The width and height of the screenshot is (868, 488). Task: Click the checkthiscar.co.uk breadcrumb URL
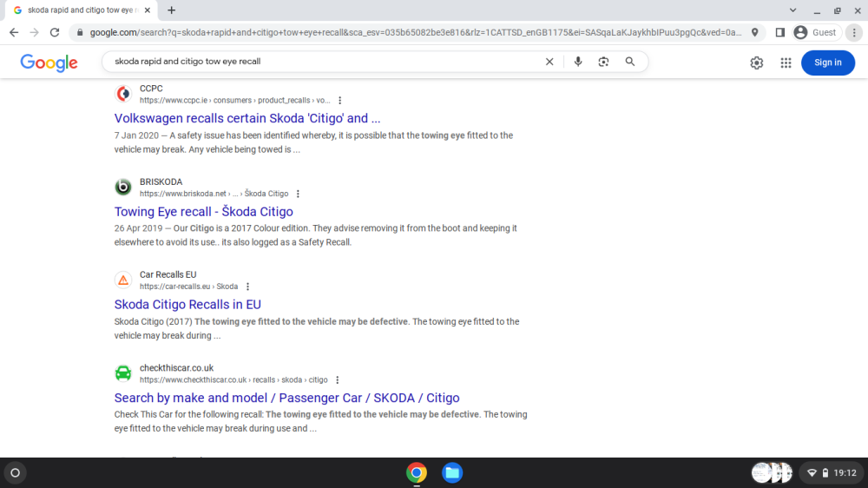233,380
